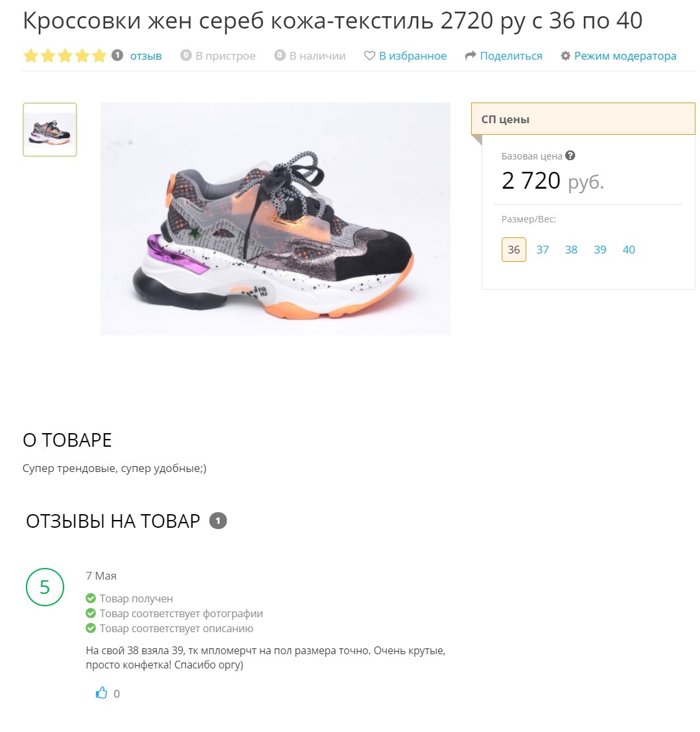This screenshot has height=732, width=700.
Task: Open В избранное link
Action: [412, 56]
